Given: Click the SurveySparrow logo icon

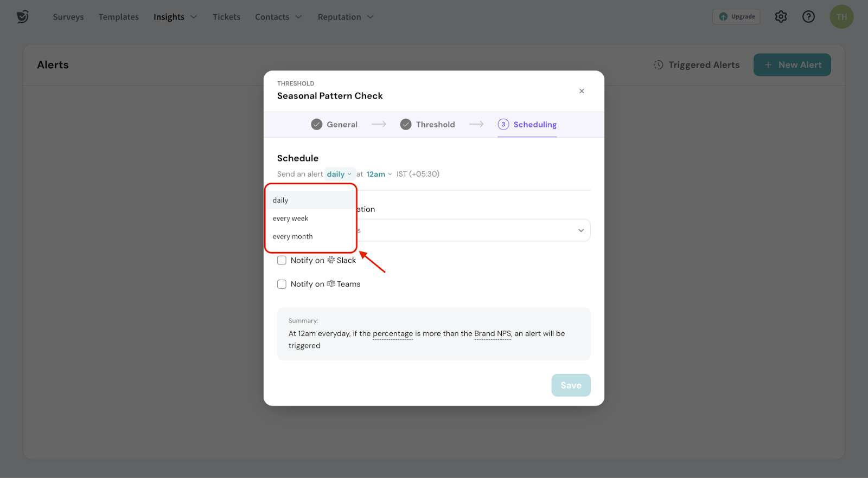Looking at the screenshot, I should (x=22, y=17).
